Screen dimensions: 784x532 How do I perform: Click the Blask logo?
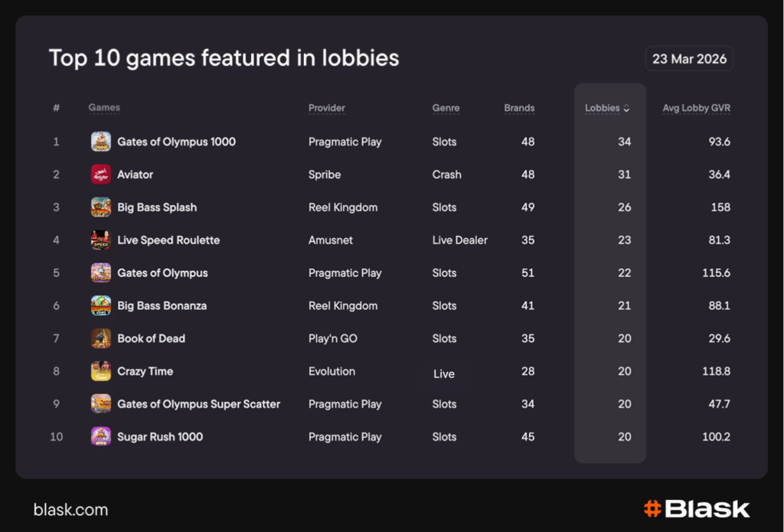coord(696,509)
